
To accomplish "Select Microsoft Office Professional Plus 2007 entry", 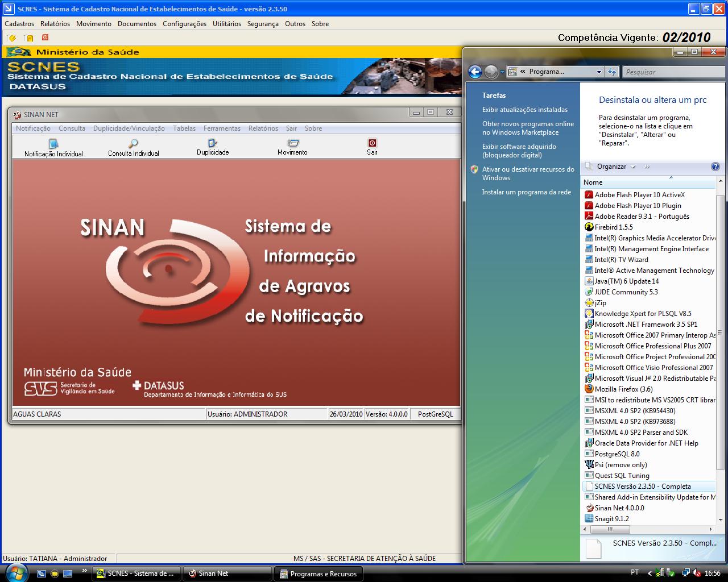I will (x=649, y=346).
